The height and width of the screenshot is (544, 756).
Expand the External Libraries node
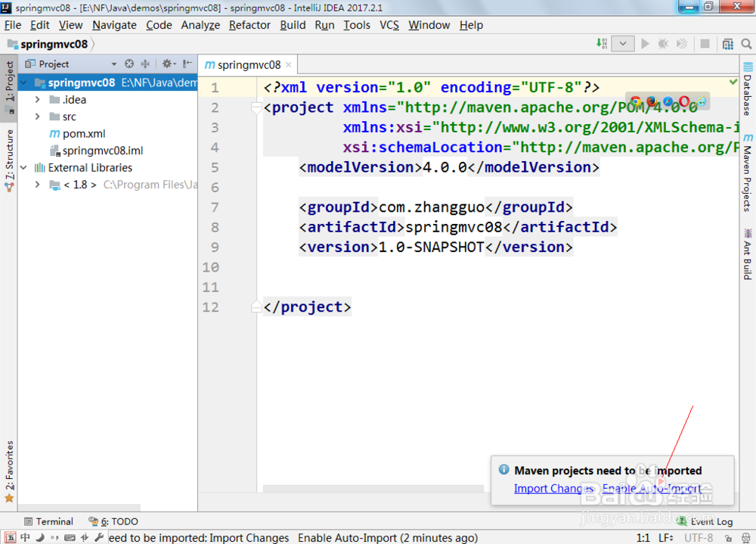click(x=23, y=167)
